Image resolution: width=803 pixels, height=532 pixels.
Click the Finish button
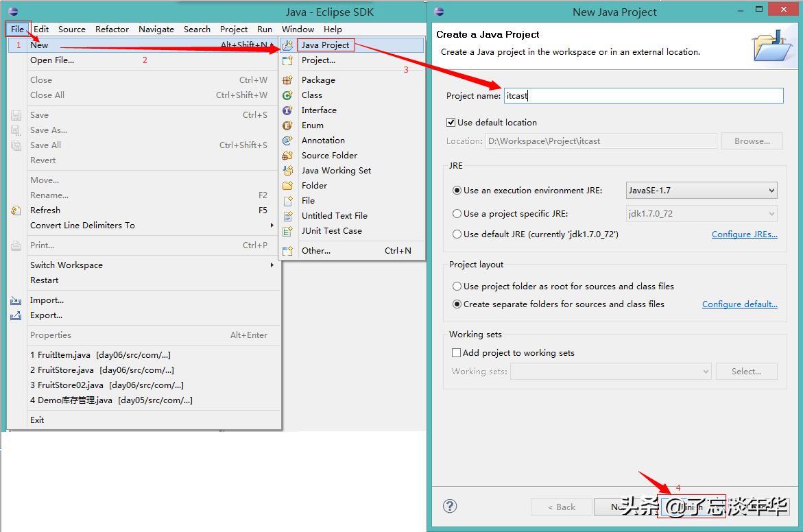[691, 507]
